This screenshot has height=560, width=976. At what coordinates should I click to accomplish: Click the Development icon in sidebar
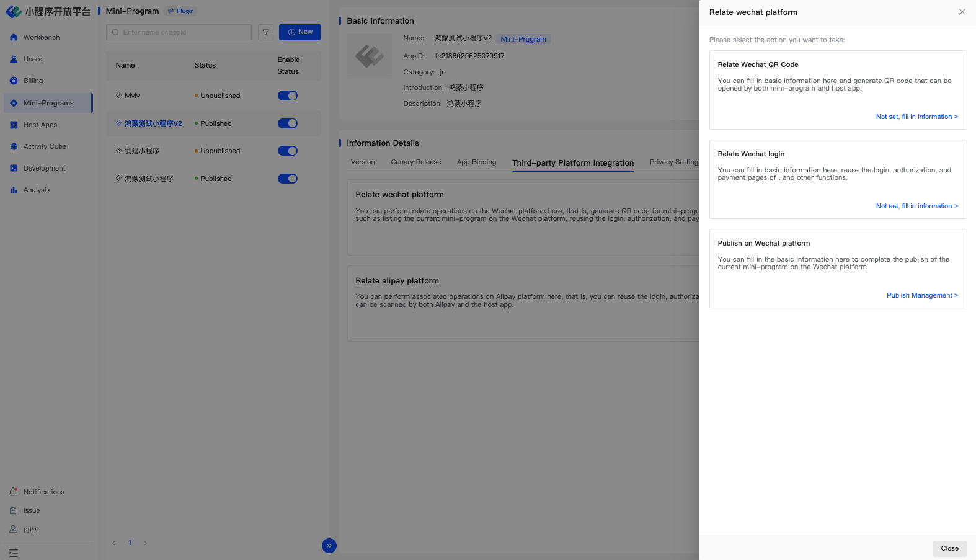point(14,168)
